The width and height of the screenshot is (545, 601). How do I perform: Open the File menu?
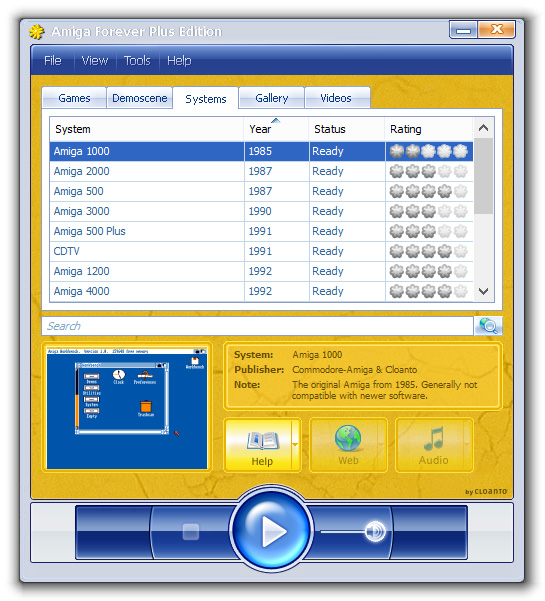point(53,61)
